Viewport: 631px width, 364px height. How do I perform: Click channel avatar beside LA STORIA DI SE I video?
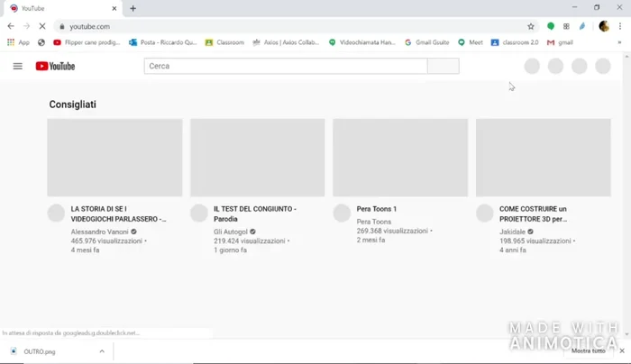click(x=56, y=214)
